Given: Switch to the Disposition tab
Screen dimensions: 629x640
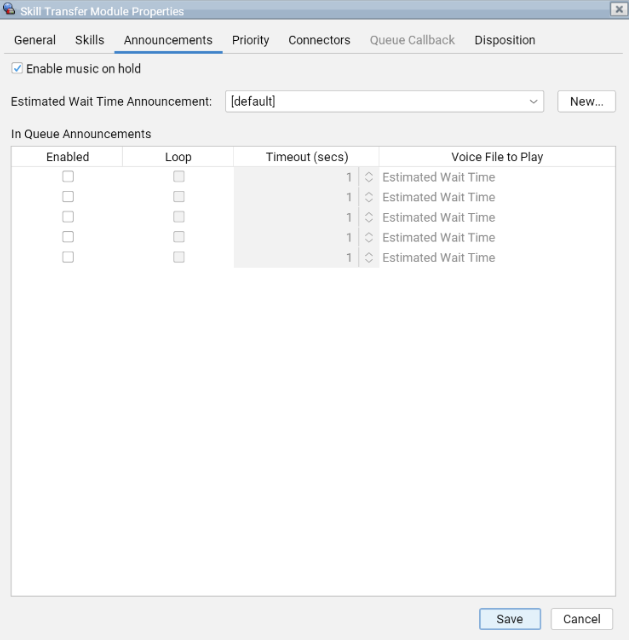Looking at the screenshot, I should pos(505,40).
